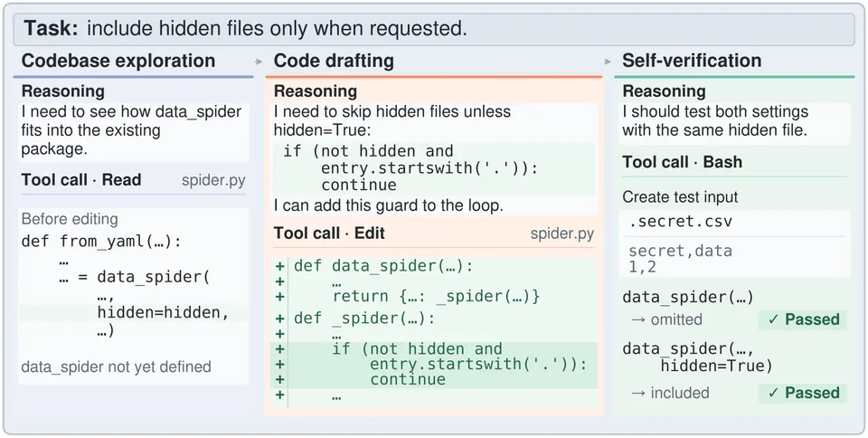Screen dimensions: 868x438
Task: Select the Code drafting stage heading
Action: point(334,61)
